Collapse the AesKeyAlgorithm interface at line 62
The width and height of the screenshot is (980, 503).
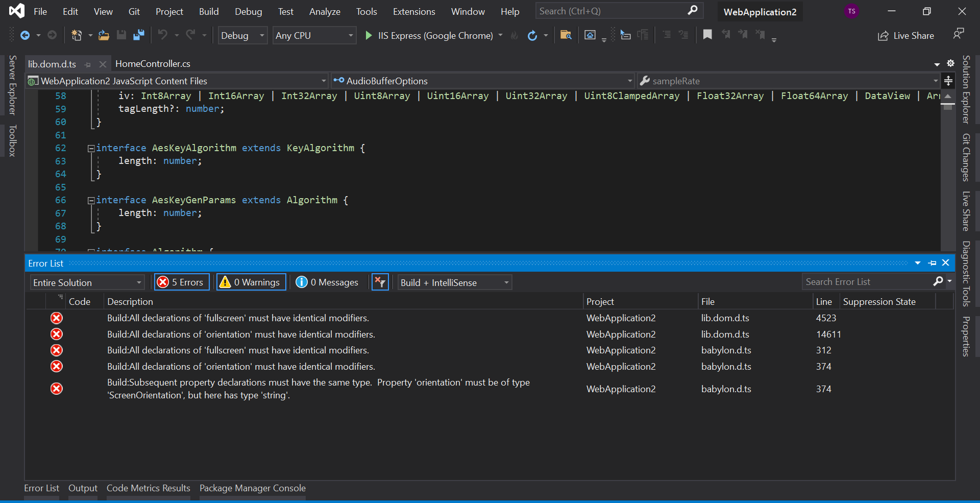[x=91, y=148]
